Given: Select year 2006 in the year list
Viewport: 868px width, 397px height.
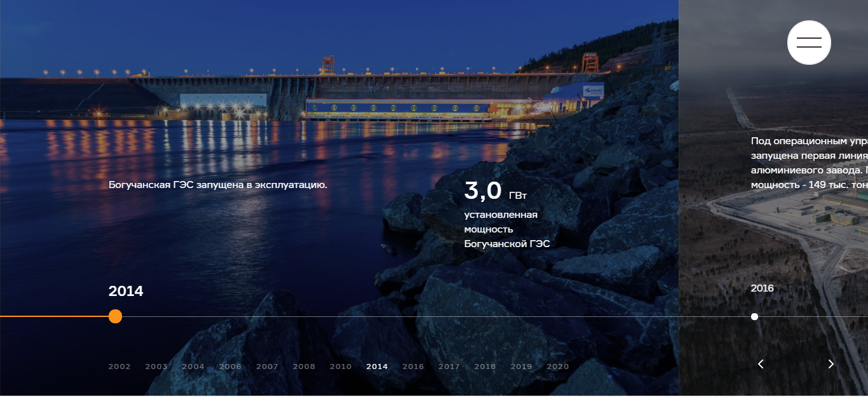Looking at the screenshot, I should click(x=230, y=367).
